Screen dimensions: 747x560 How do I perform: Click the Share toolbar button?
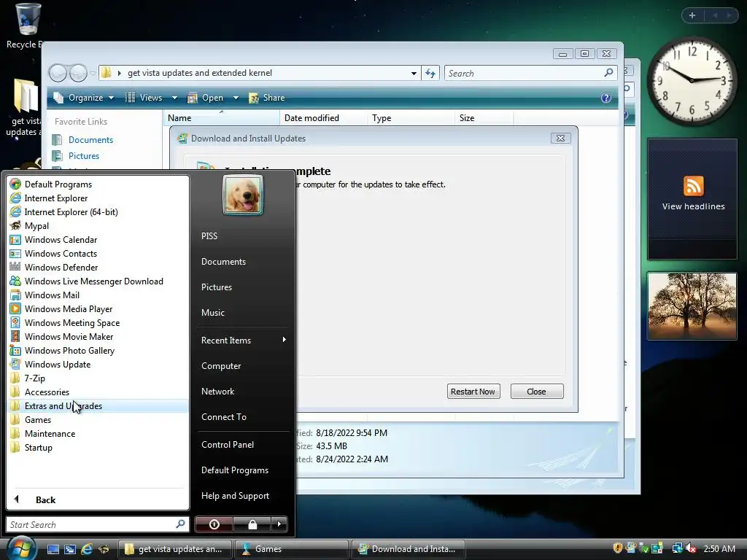(x=267, y=98)
